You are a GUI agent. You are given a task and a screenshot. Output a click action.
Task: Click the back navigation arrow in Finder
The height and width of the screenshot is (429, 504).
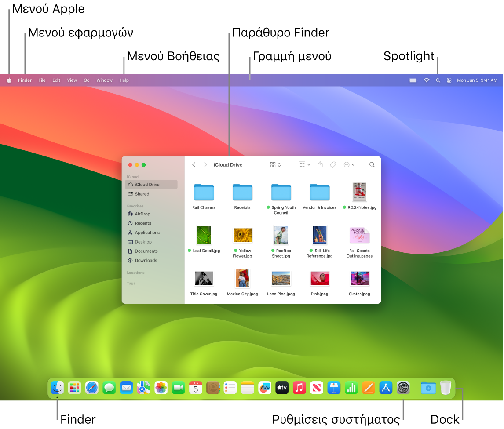194,164
